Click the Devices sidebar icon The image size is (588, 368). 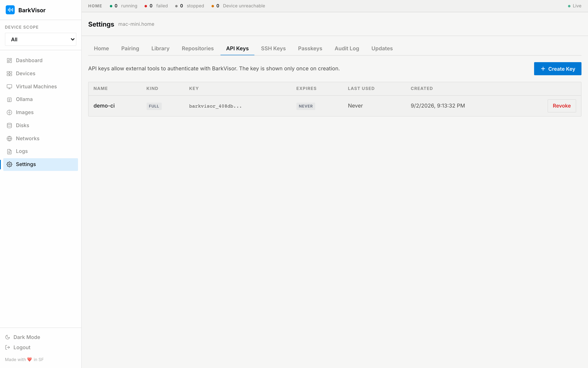(9, 74)
